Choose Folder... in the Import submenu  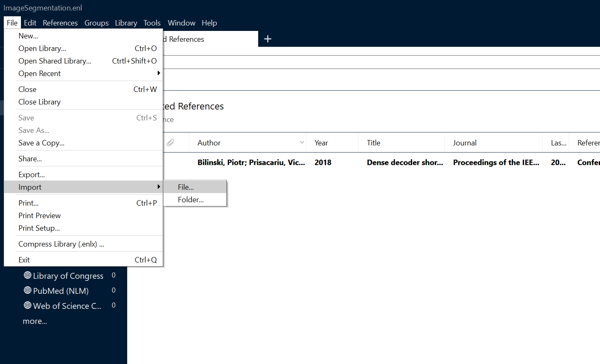coord(195,200)
